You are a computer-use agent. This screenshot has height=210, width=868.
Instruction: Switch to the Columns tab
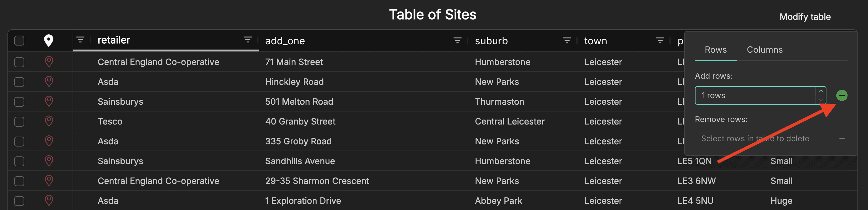764,50
